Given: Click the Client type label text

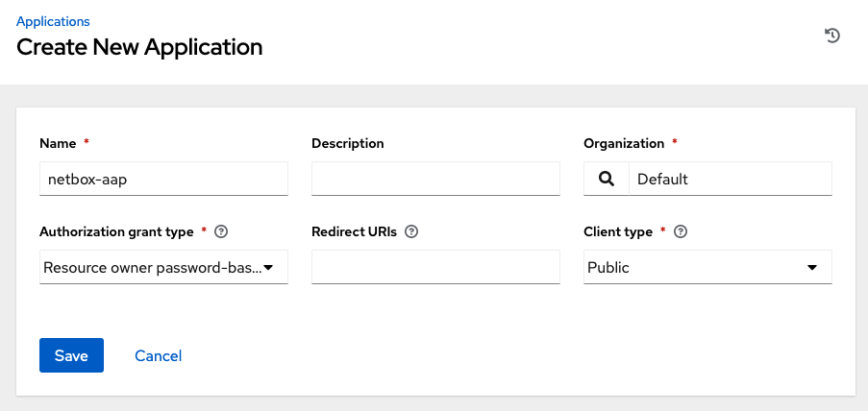Looking at the screenshot, I should pyautogui.click(x=618, y=231).
